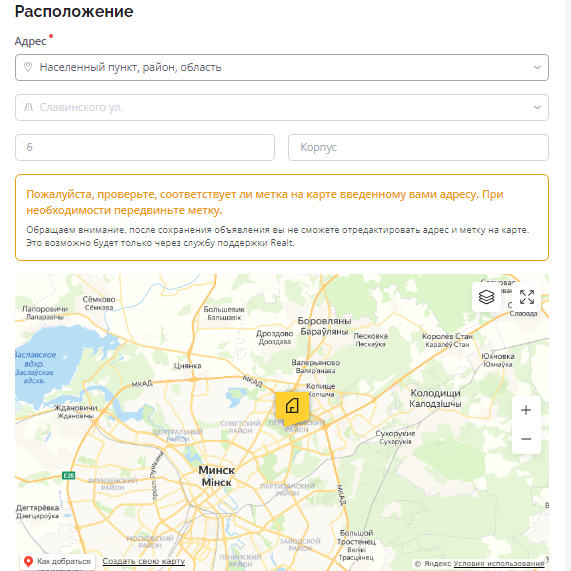The width and height of the screenshot is (571, 571).
Task: Click the red pin in the "Как добраться" button
Action: (x=28, y=561)
